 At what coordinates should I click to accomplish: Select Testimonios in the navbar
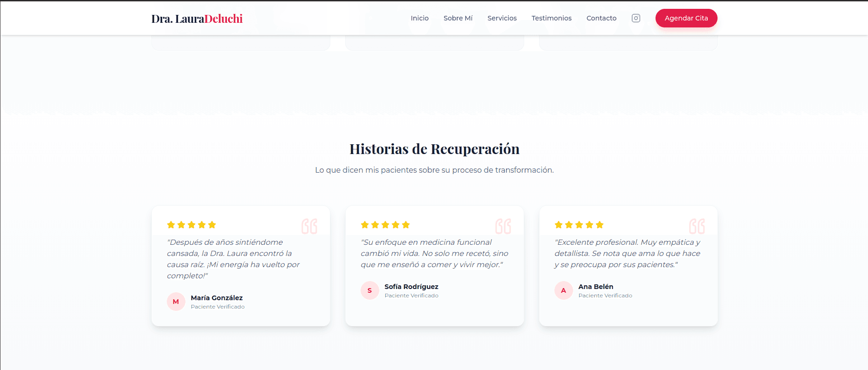click(x=551, y=18)
